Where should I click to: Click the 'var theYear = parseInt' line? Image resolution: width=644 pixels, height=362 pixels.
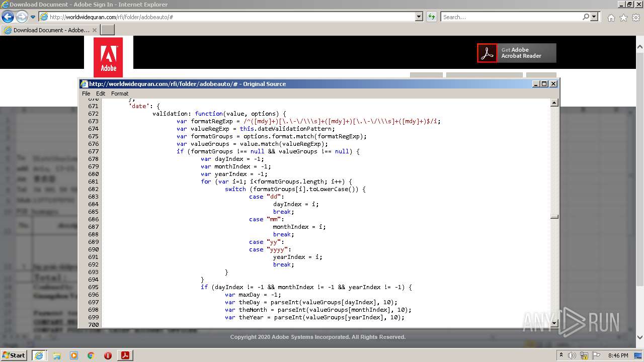click(314, 317)
